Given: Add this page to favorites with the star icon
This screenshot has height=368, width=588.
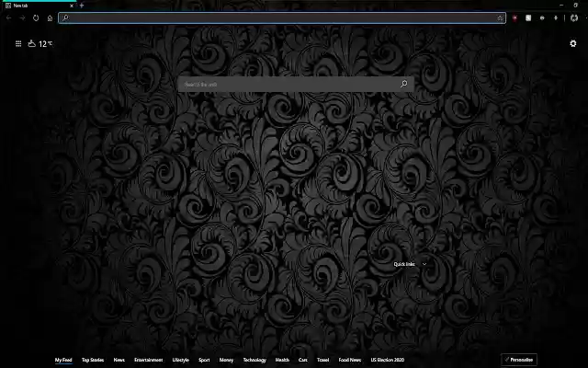Looking at the screenshot, I should click(500, 18).
